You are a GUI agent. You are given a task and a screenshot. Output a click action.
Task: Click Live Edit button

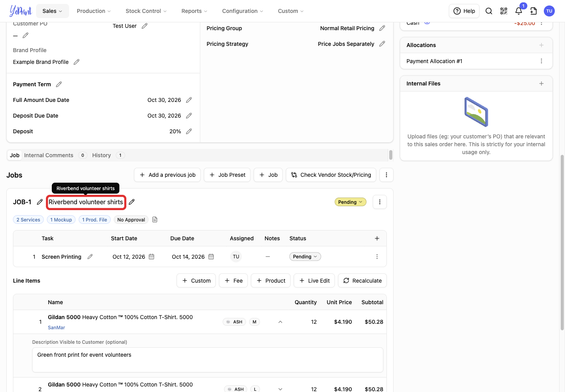click(x=314, y=281)
